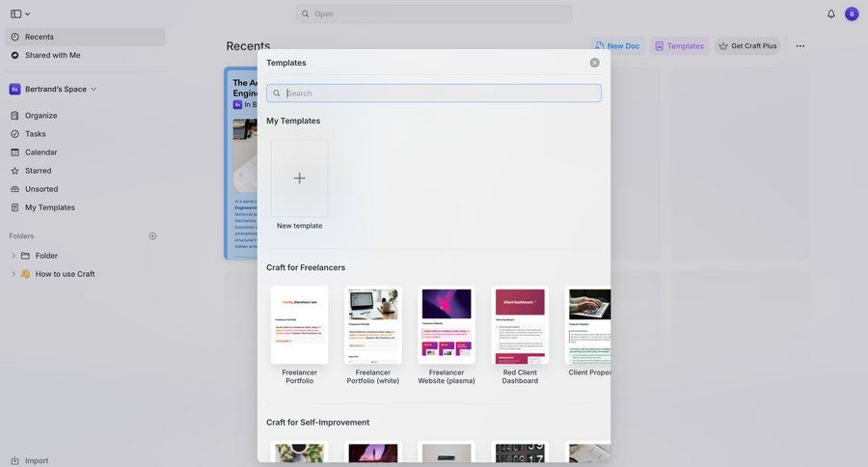Open the Folder item

point(46,256)
